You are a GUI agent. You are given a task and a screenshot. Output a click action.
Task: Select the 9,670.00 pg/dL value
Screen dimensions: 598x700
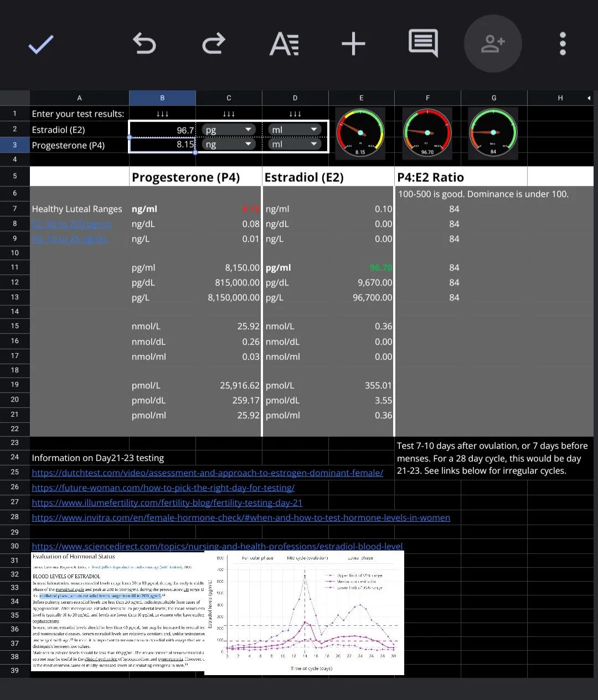tap(361, 282)
